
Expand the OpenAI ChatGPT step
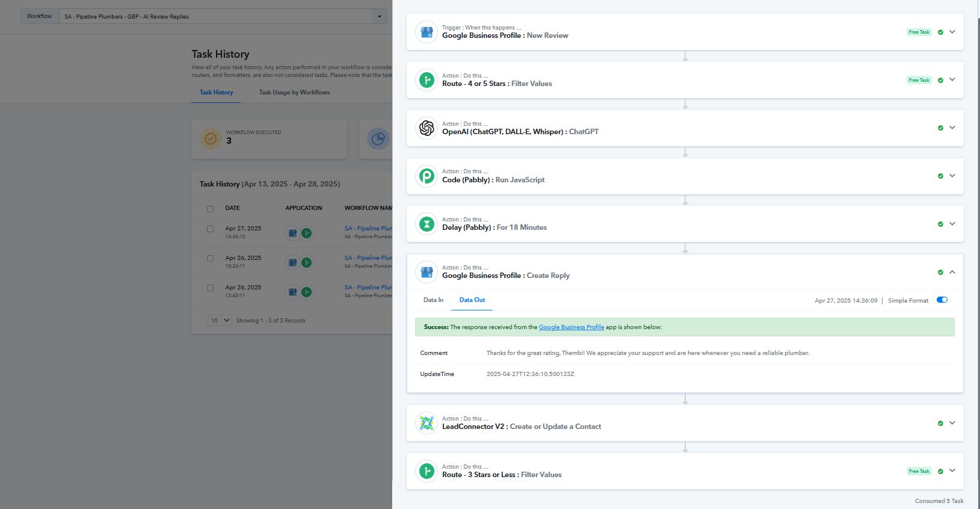point(952,128)
